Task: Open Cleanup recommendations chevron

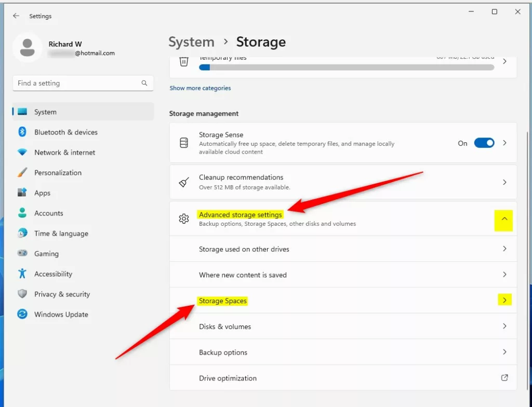Action: click(x=504, y=182)
